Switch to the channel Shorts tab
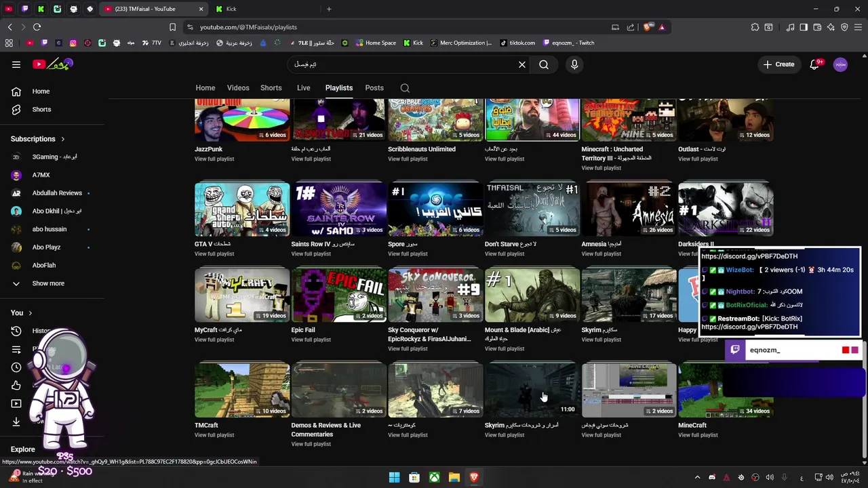Viewport: 868px width, 488px height. point(271,88)
